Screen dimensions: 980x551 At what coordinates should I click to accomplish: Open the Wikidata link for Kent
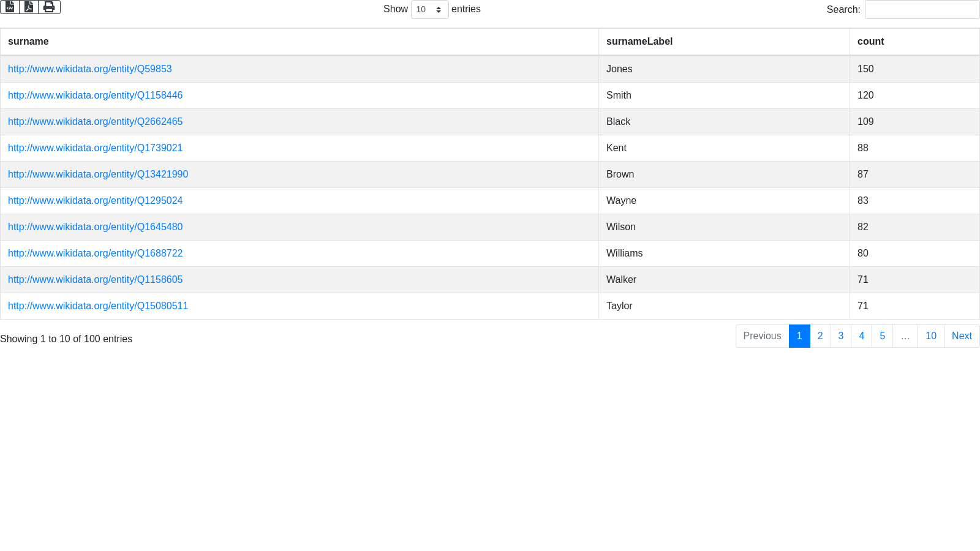click(95, 148)
